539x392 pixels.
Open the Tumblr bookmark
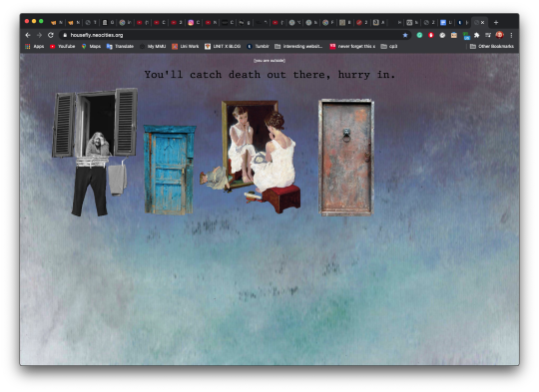tap(258, 46)
